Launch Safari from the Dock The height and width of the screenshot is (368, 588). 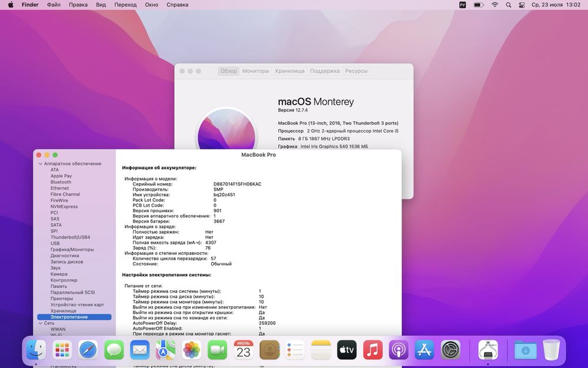tap(88, 350)
